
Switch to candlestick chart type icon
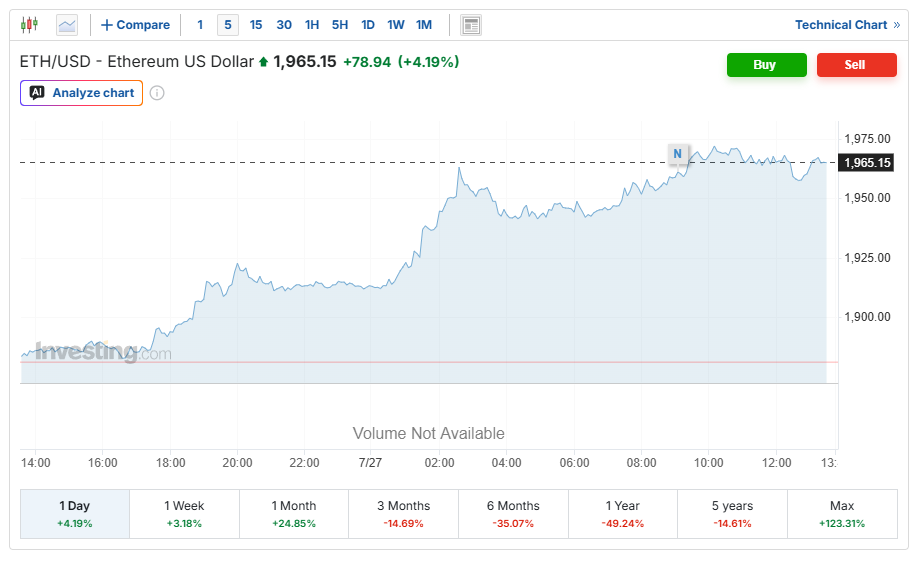[29, 25]
